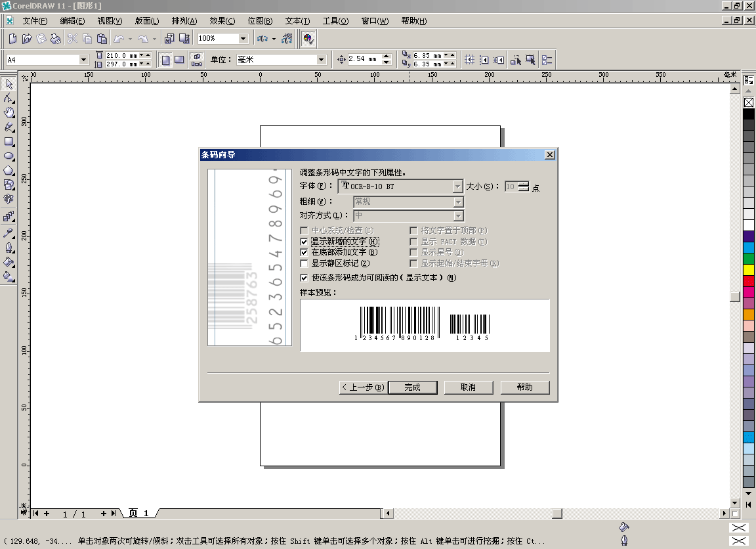Enable 显示静区标记 checkbox

pyautogui.click(x=304, y=263)
